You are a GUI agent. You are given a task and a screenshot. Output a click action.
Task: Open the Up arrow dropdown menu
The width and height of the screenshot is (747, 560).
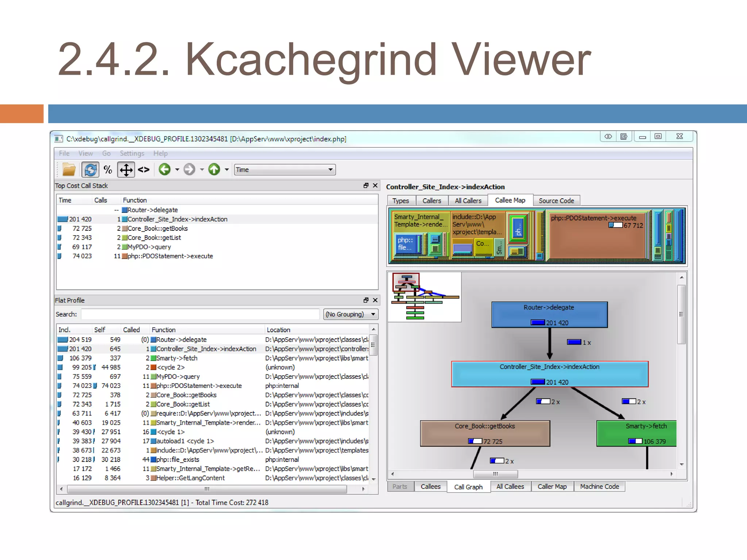pyautogui.click(x=227, y=170)
